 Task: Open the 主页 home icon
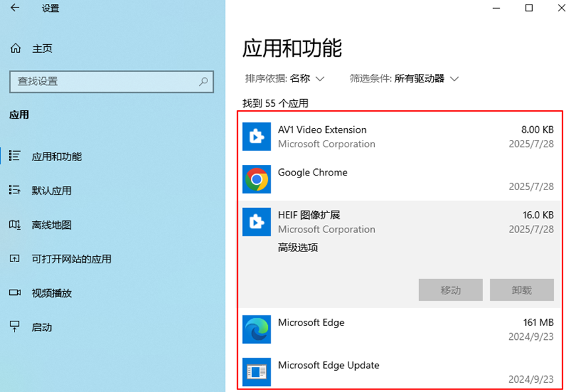click(16, 48)
